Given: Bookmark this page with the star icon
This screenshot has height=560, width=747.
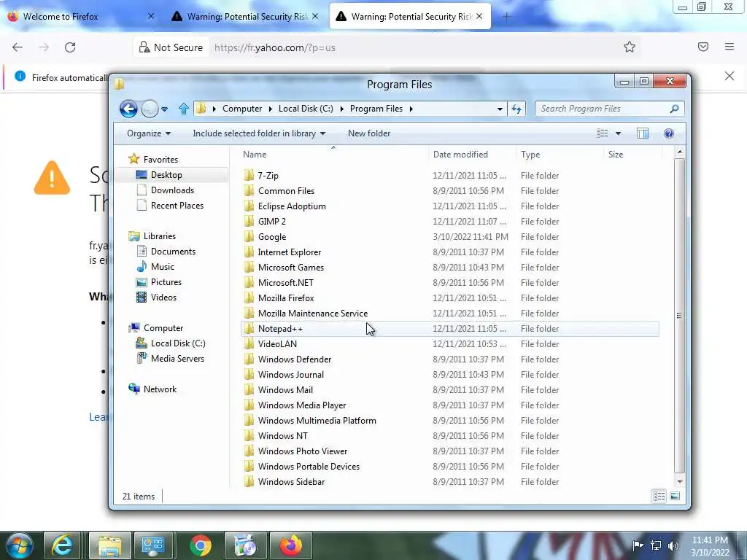Looking at the screenshot, I should coord(630,47).
